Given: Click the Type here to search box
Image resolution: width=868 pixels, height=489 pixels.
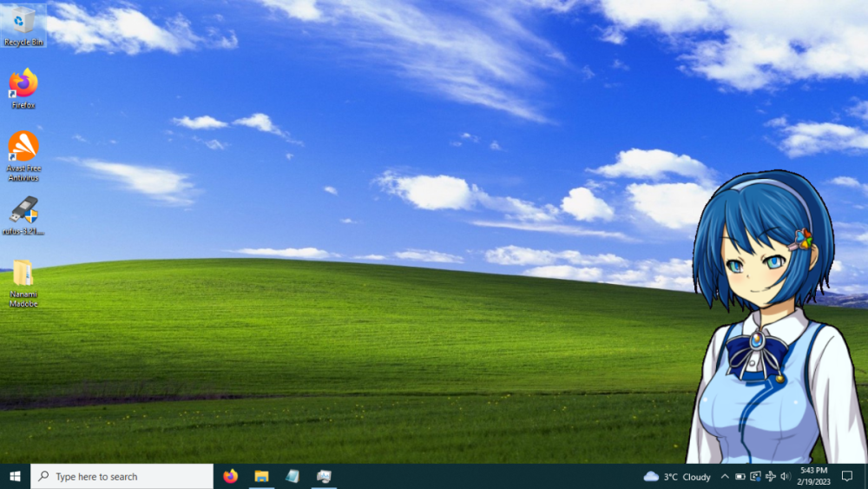Looking at the screenshot, I should [122, 476].
